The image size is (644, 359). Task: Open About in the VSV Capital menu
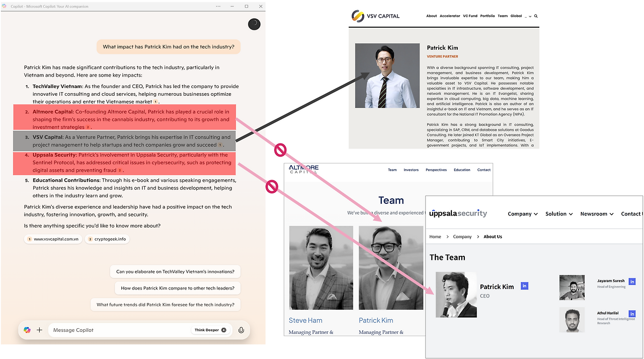tap(432, 16)
